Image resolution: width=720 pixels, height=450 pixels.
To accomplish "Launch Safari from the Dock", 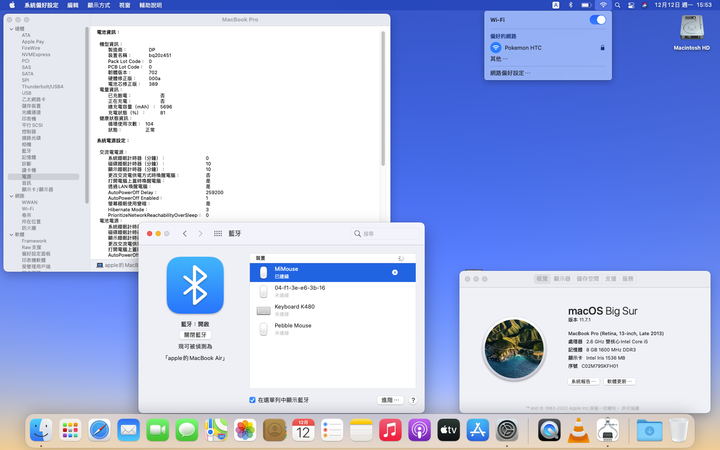I will [x=99, y=430].
